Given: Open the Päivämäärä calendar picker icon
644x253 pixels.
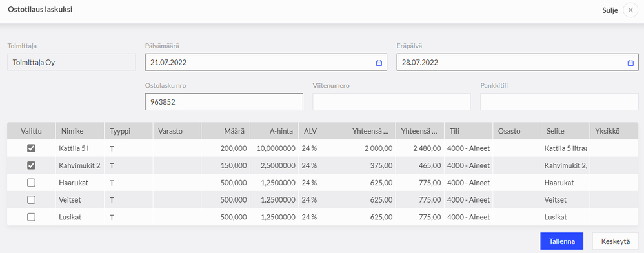Looking at the screenshot, I should [x=379, y=63].
